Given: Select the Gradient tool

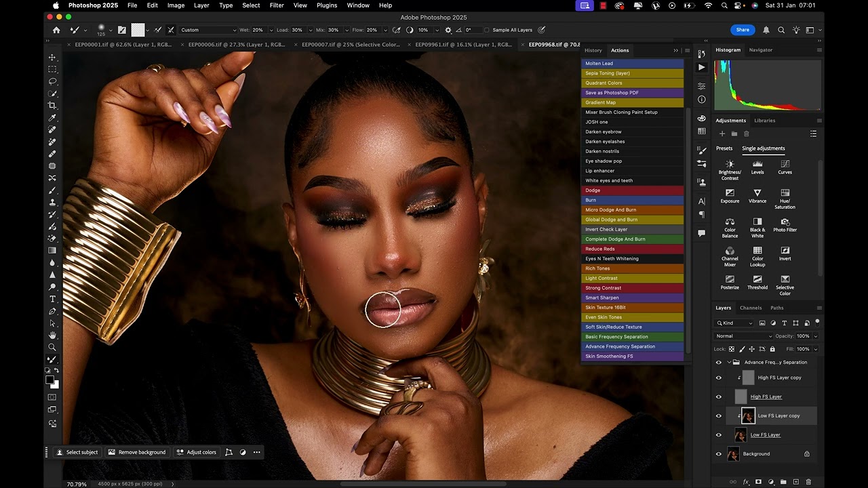Looking at the screenshot, I should [x=52, y=250].
